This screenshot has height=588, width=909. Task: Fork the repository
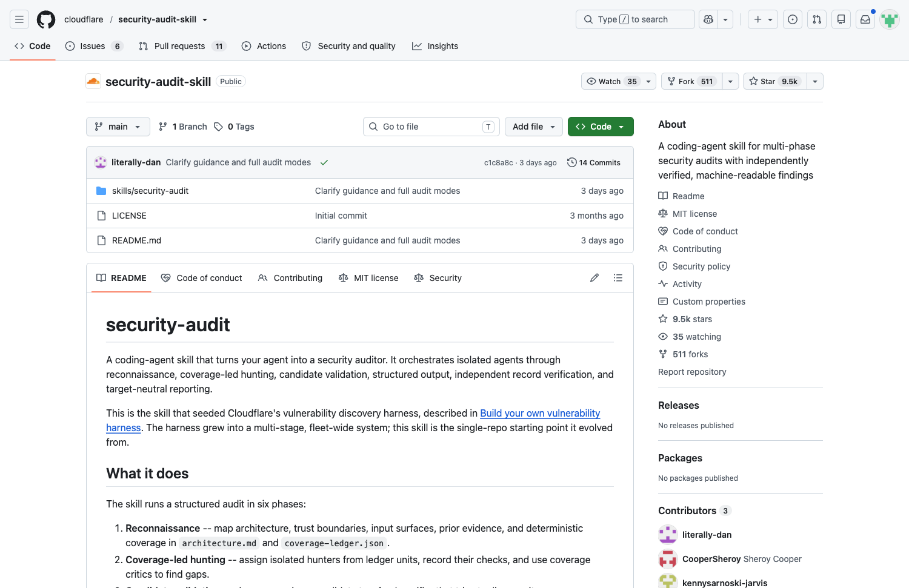coord(691,81)
